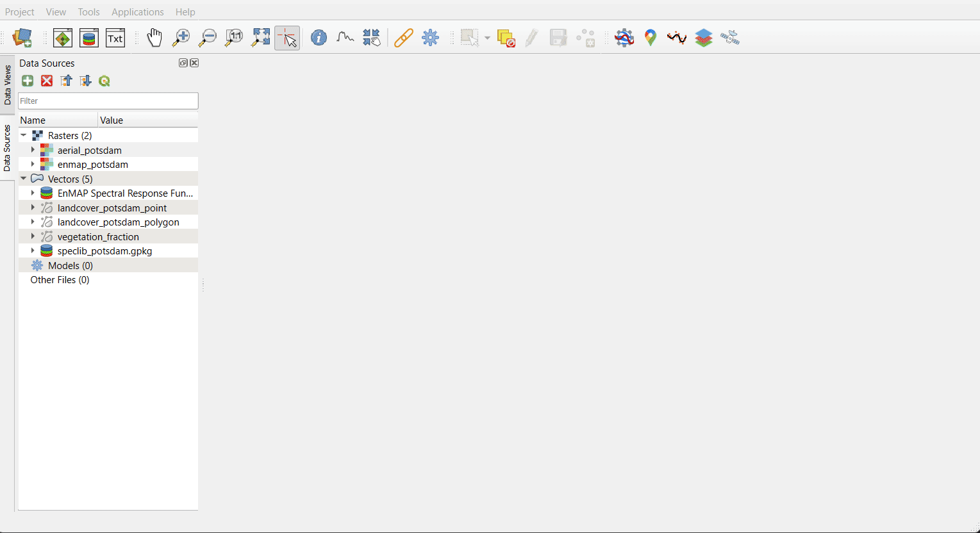Close the Data Sources panel
Image resolution: width=980 pixels, height=533 pixels.
click(x=195, y=63)
